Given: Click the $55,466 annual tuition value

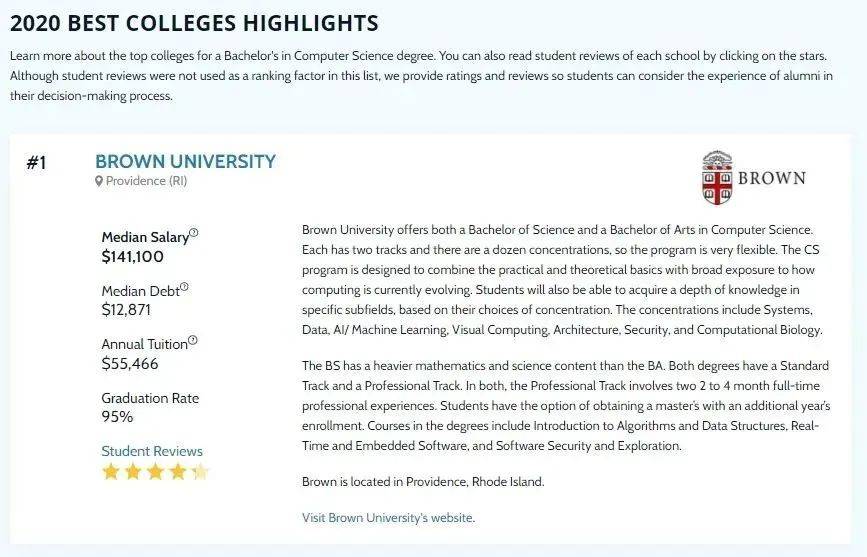Looking at the screenshot, I should pyautogui.click(x=130, y=363).
